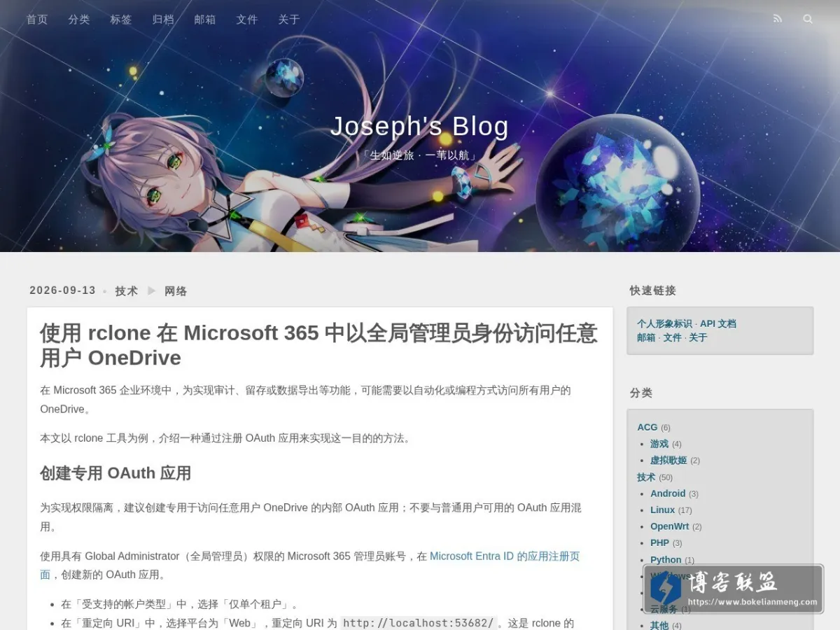Open Android subcategory in sidebar

[x=668, y=493]
